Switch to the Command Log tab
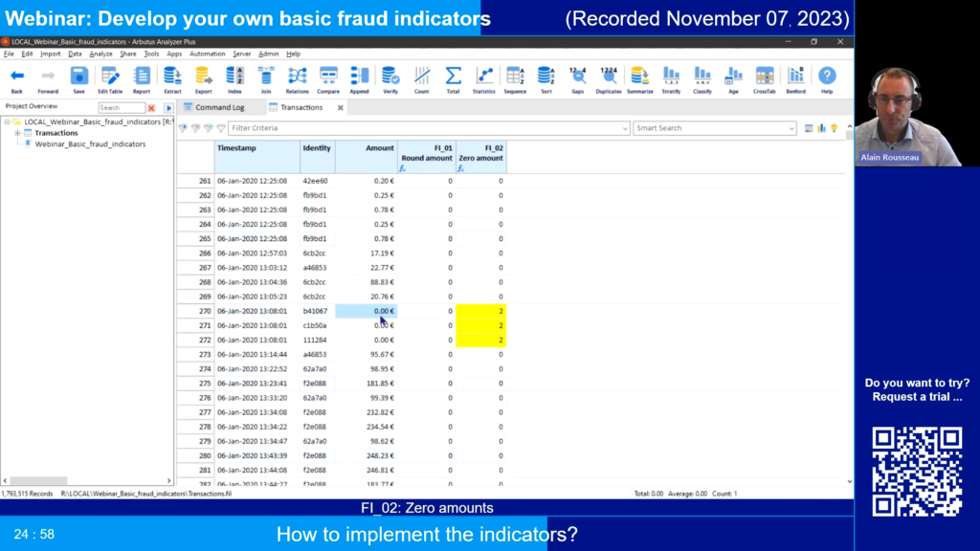980x551 pixels. click(x=213, y=107)
